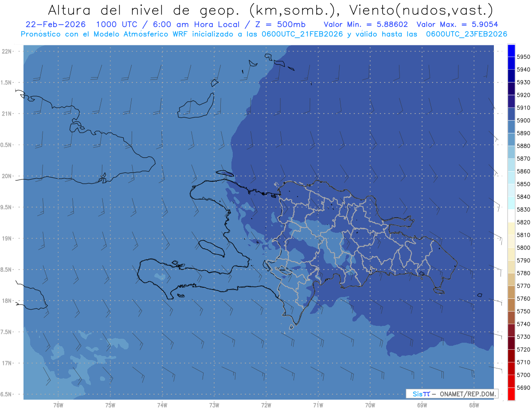Click the '5740' colorbar label
This screenshot has width=532, height=411.
coord(523,324)
